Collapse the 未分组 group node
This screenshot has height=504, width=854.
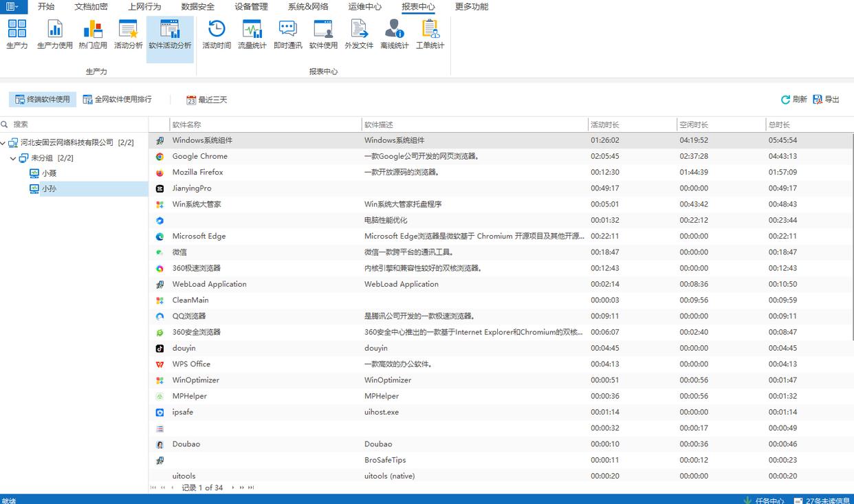click(13, 159)
